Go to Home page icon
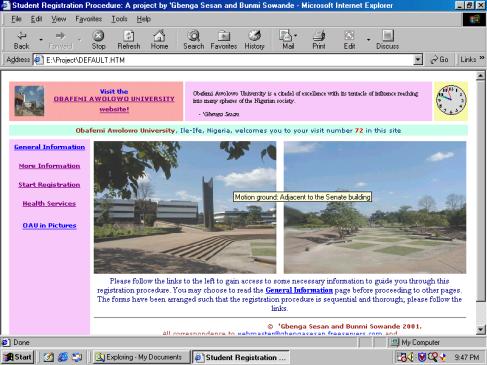 click(159, 36)
